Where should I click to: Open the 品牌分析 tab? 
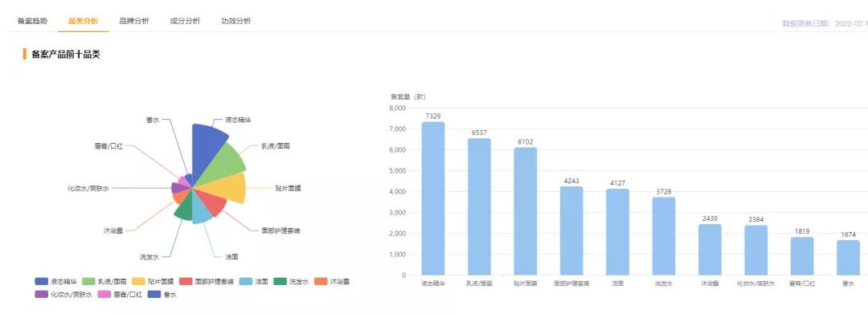134,21
